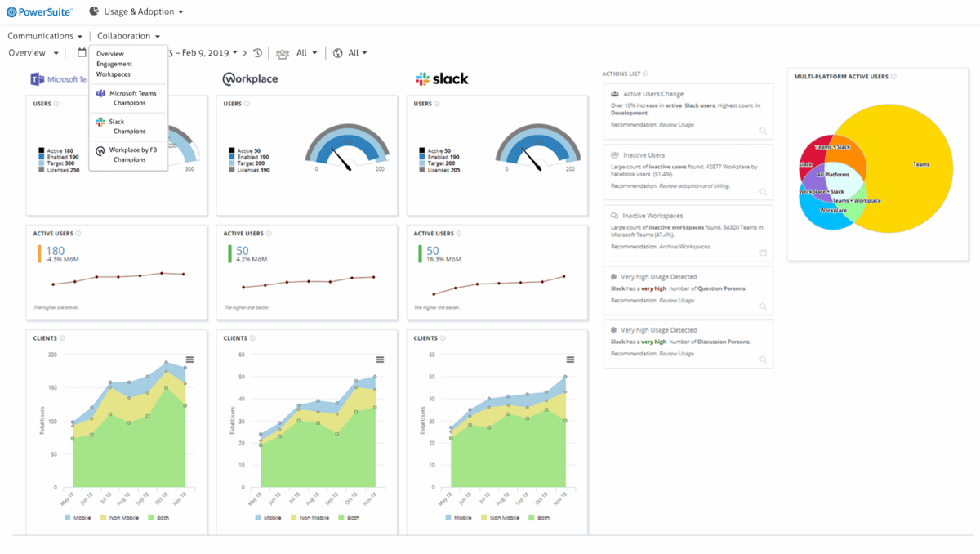The image size is (980, 554).
Task: Click the PowerSuite logo
Action: (x=40, y=11)
